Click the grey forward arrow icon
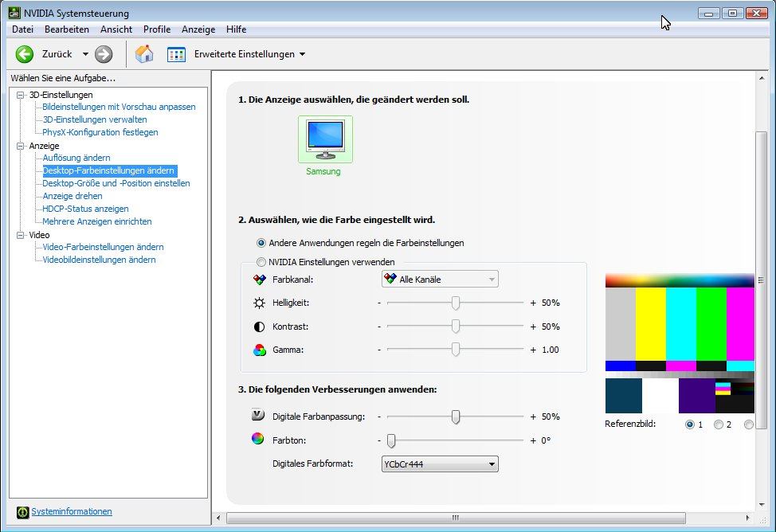Image resolution: width=776 pixels, height=532 pixels. coord(104,54)
